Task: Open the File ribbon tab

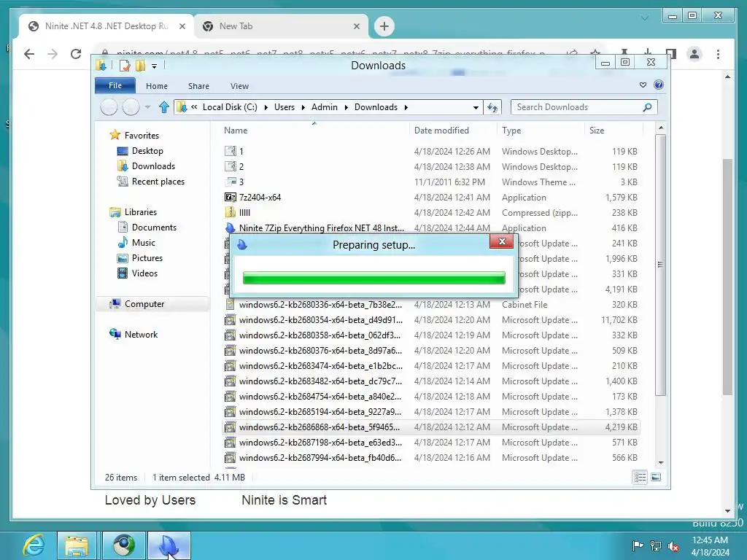Action: (115, 86)
